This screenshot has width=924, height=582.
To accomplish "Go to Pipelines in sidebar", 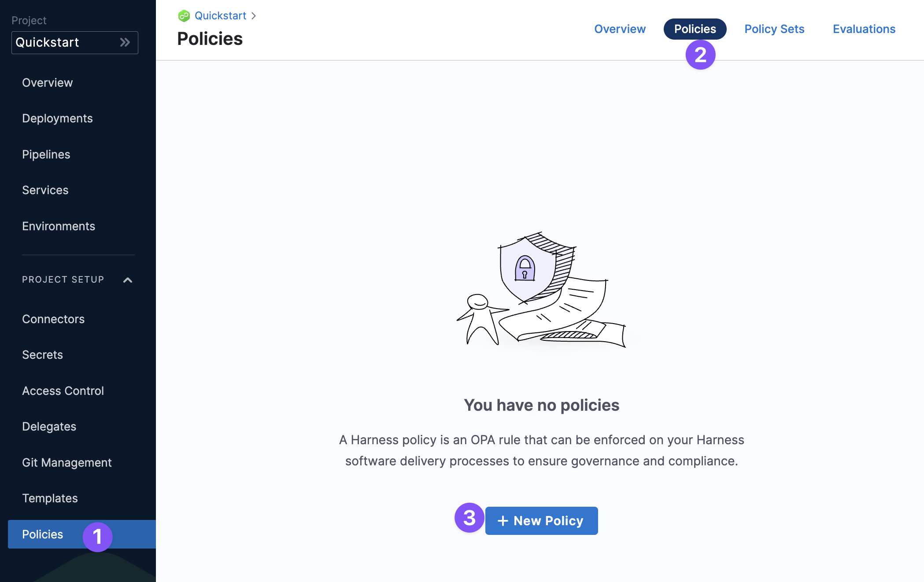I will (x=46, y=155).
